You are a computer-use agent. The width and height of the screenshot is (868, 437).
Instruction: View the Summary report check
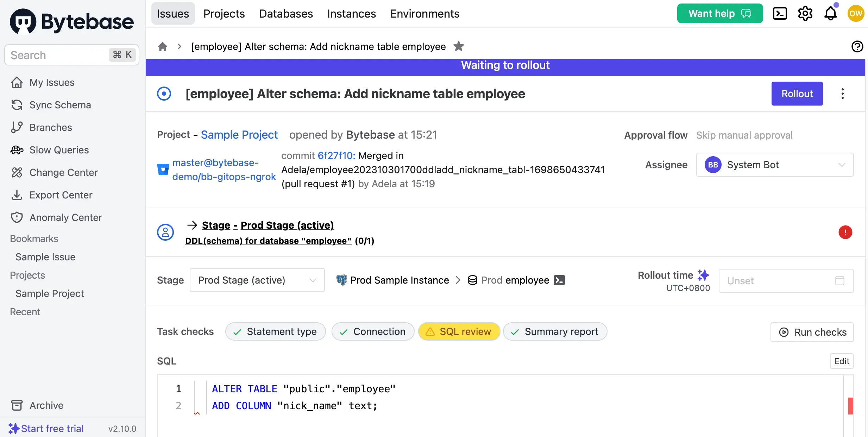[x=555, y=331]
